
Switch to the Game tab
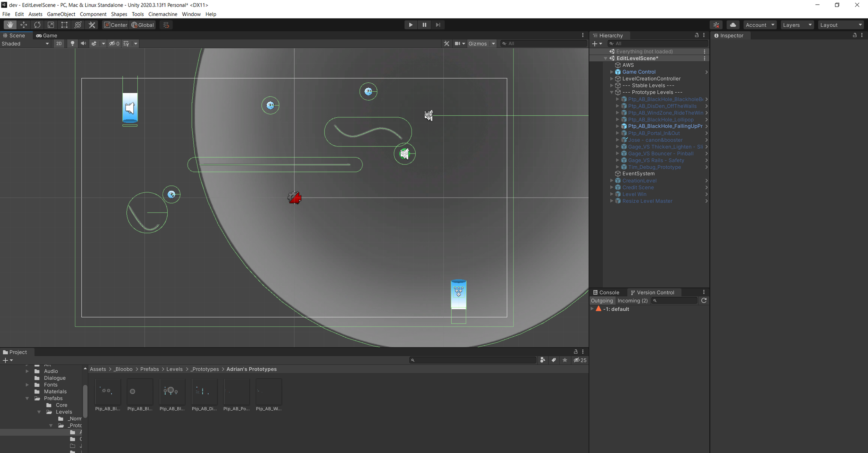coord(47,35)
